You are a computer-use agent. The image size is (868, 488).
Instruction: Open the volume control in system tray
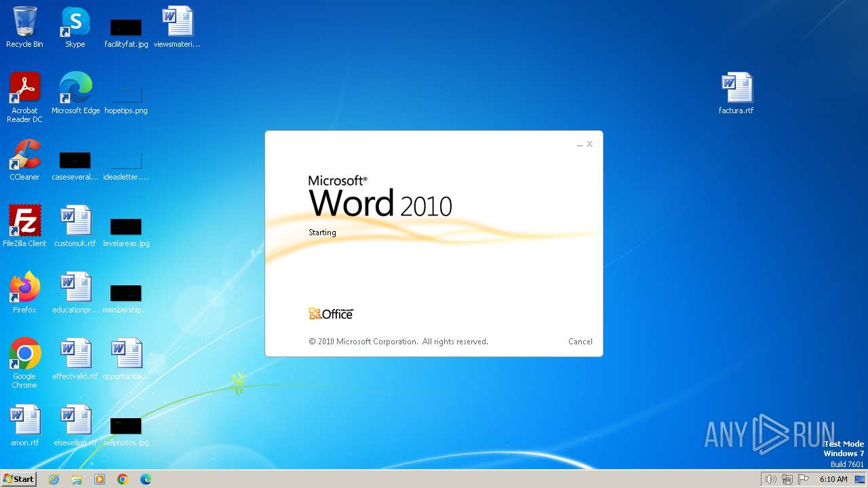click(771, 479)
